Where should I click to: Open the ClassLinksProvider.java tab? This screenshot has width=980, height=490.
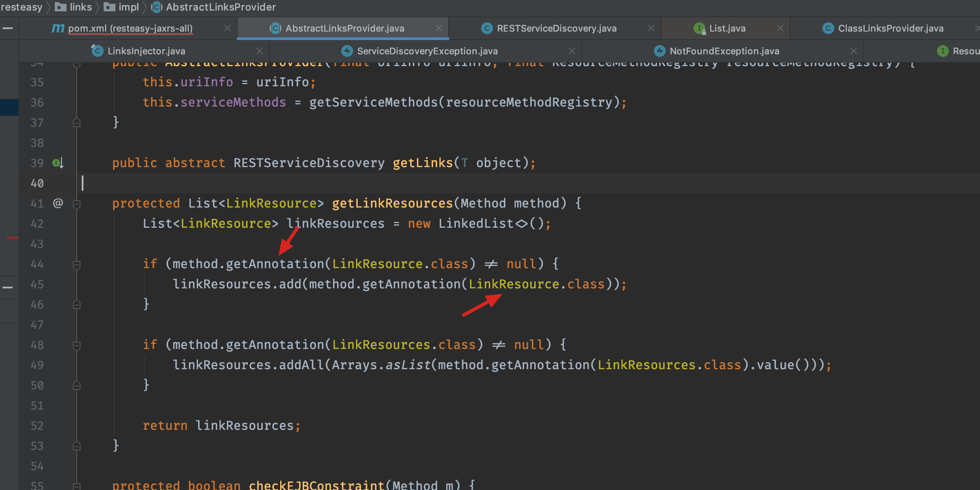(x=890, y=28)
